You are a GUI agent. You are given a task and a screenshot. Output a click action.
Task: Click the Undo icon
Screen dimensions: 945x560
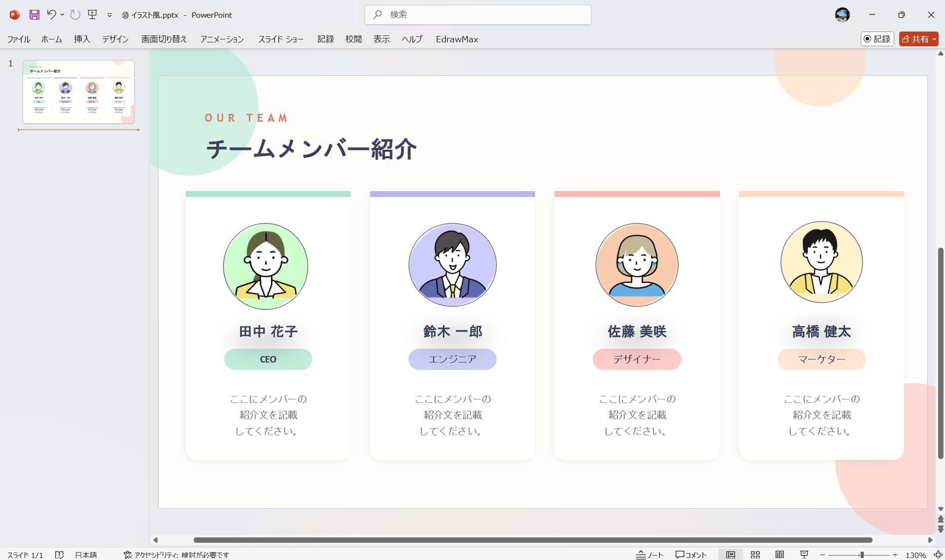point(51,15)
